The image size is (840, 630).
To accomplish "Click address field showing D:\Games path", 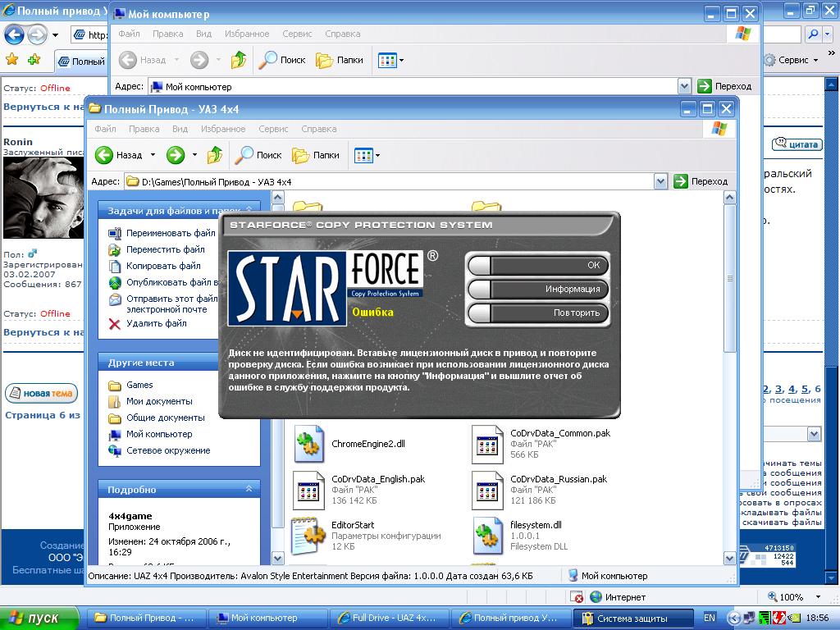I will tap(390, 181).
